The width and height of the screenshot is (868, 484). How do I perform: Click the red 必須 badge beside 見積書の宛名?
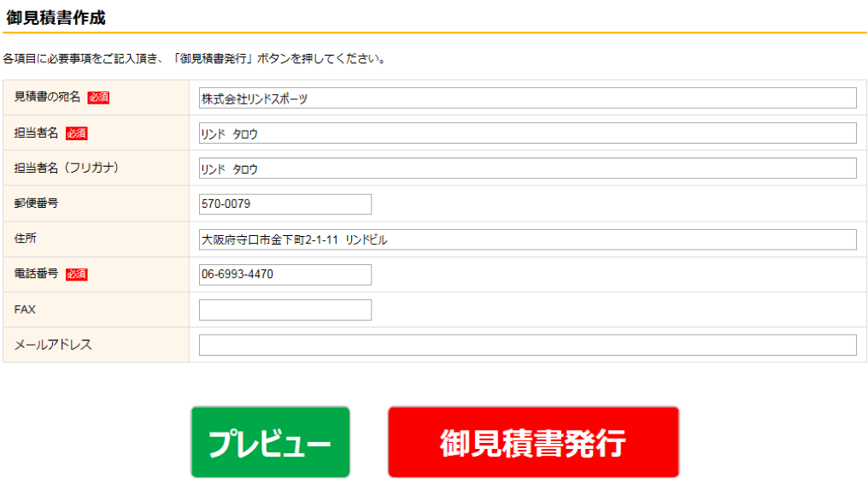click(98, 97)
